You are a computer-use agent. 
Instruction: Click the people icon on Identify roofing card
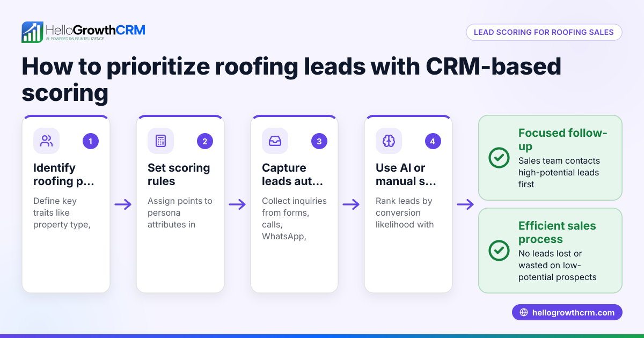(47, 141)
